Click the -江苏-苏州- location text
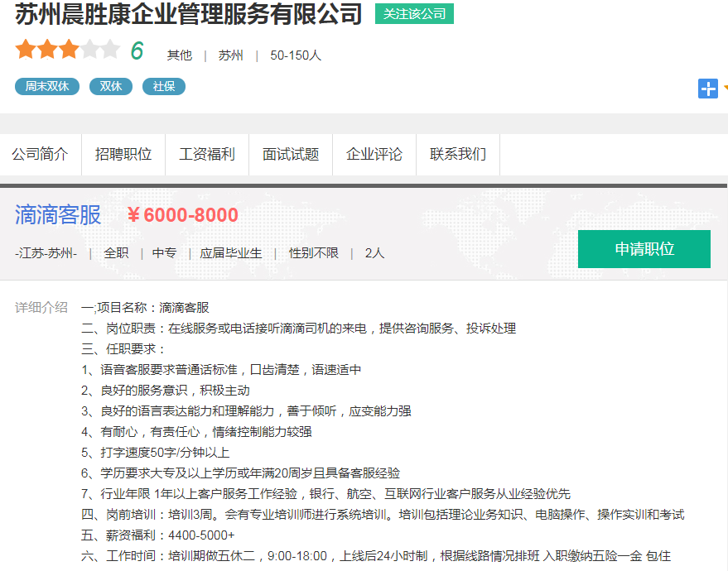The image size is (728, 571). pyautogui.click(x=46, y=253)
